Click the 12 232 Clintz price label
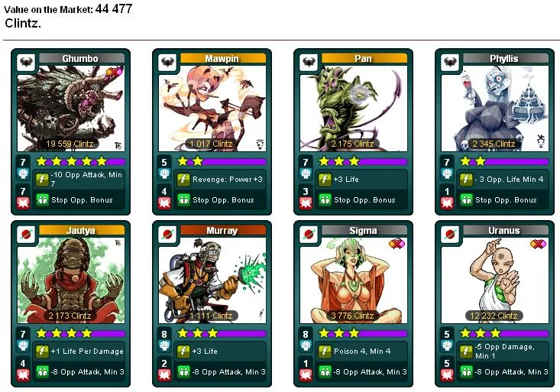 [x=494, y=316]
